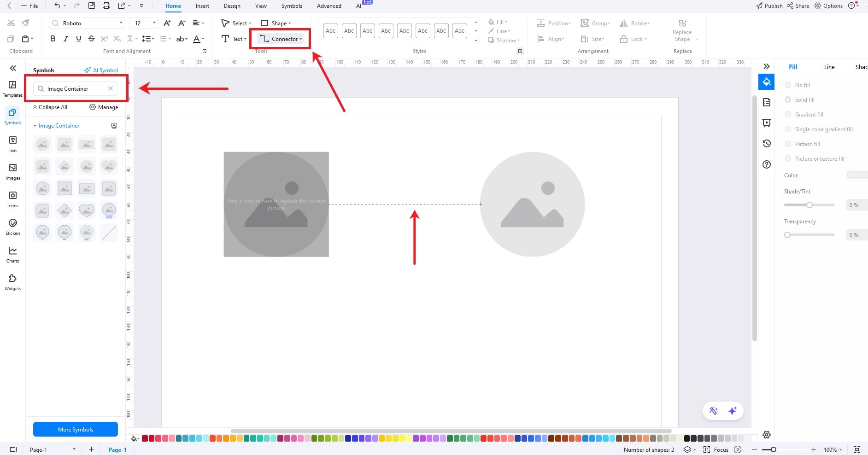Adjust the Shade/Tint slider
The height and width of the screenshot is (455, 868).
tap(809, 205)
